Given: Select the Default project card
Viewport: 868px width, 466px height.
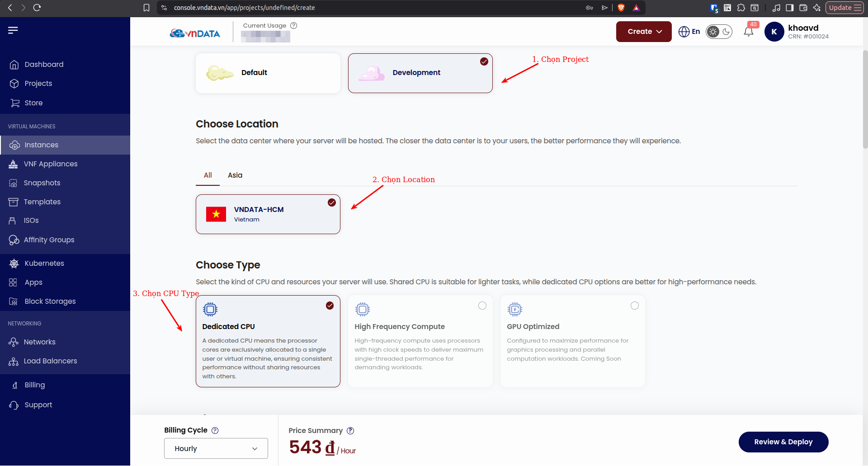Looking at the screenshot, I should pos(268,73).
